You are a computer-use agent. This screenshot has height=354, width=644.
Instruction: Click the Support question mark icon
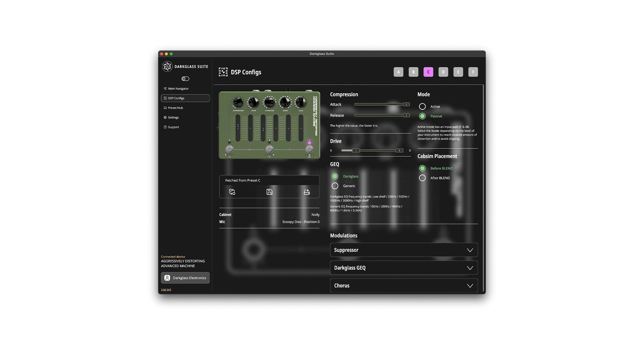point(165,127)
